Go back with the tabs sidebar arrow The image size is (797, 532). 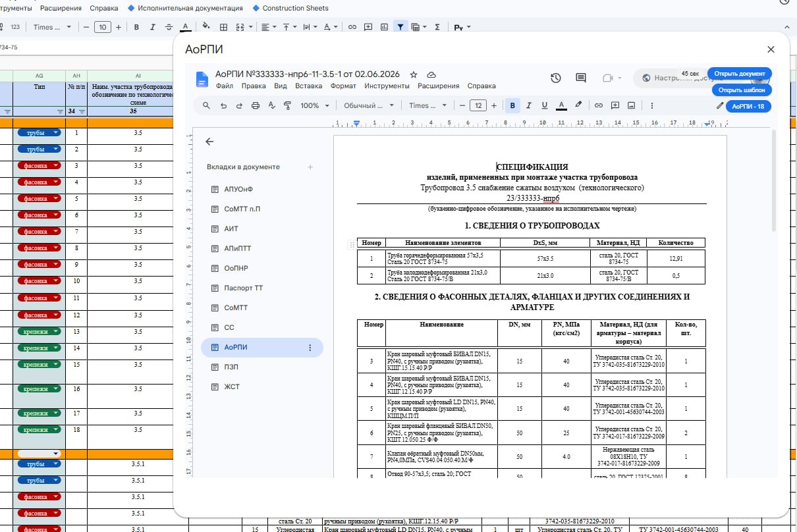coord(209,142)
